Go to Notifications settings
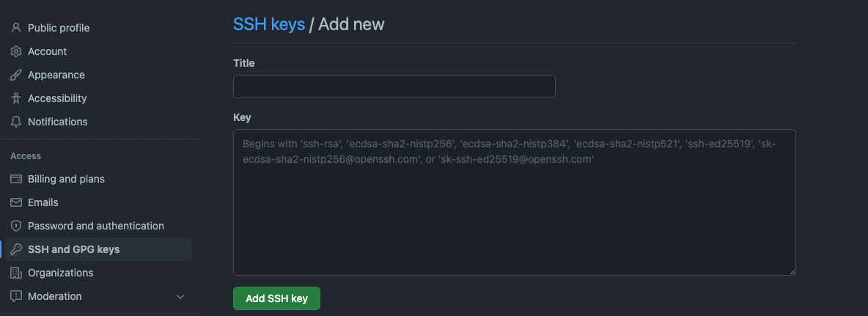868x316 pixels. pos(57,122)
